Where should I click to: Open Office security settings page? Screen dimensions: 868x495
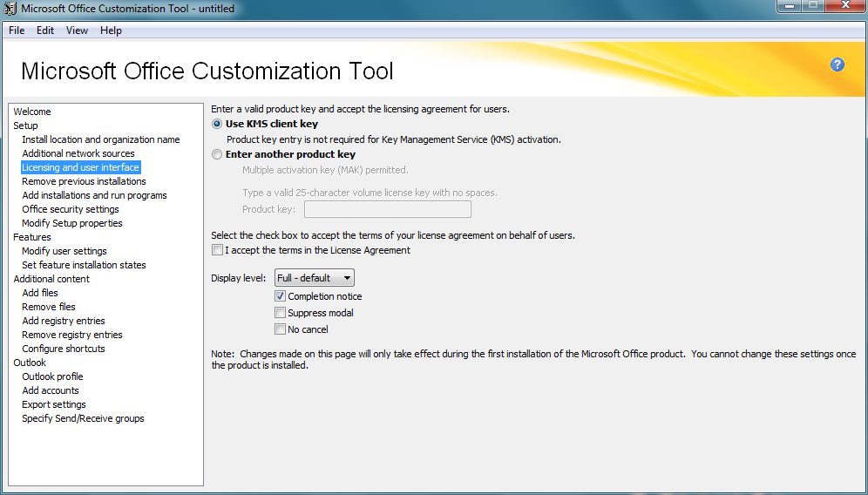(71, 209)
